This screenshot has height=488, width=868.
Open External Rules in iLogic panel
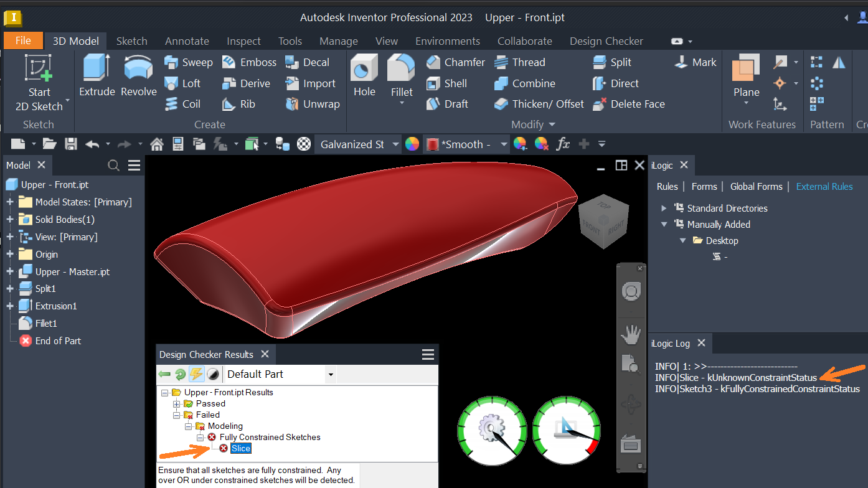(824, 186)
